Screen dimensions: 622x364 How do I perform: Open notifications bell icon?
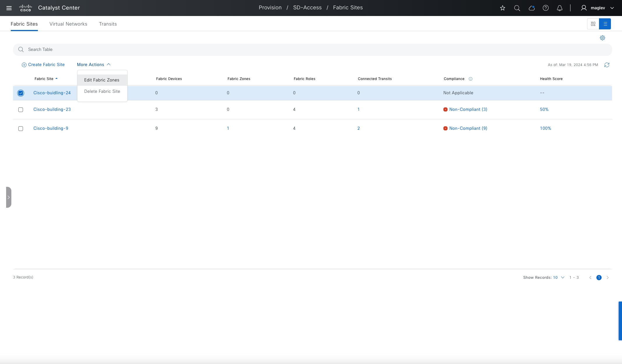point(559,8)
